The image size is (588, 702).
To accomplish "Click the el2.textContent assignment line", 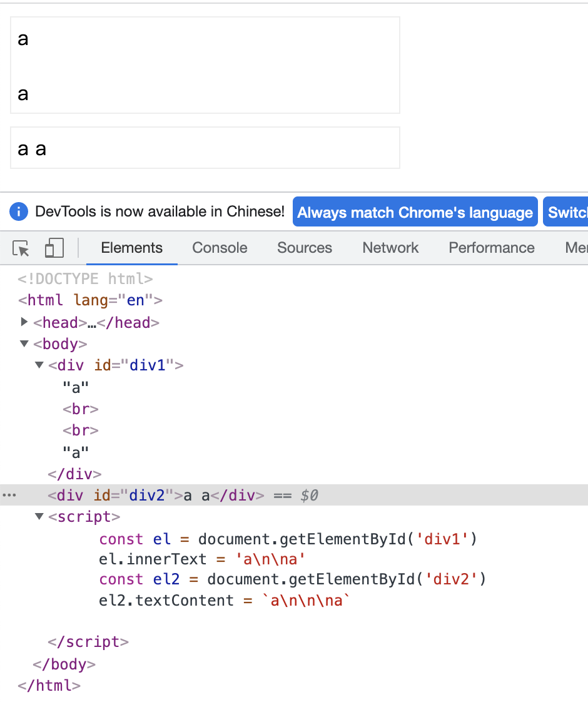I will [x=224, y=601].
